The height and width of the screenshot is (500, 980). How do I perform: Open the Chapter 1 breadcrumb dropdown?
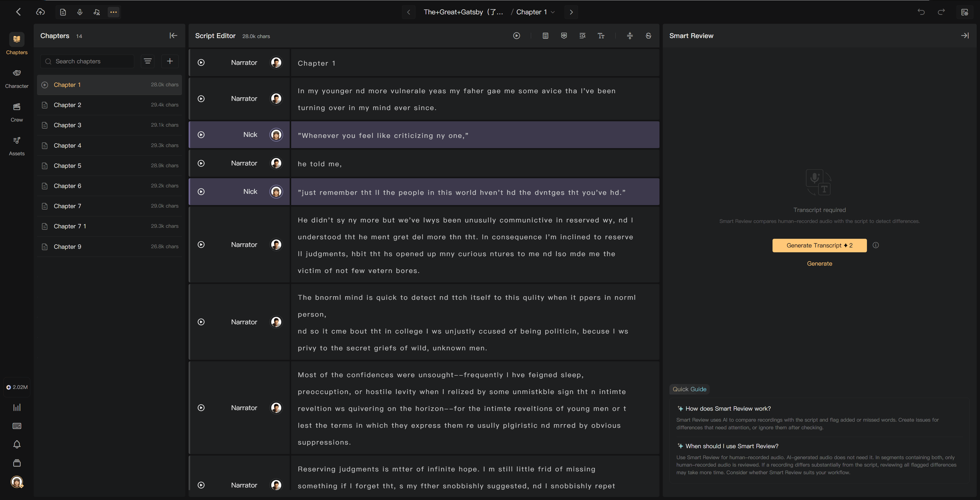(535, 12)
